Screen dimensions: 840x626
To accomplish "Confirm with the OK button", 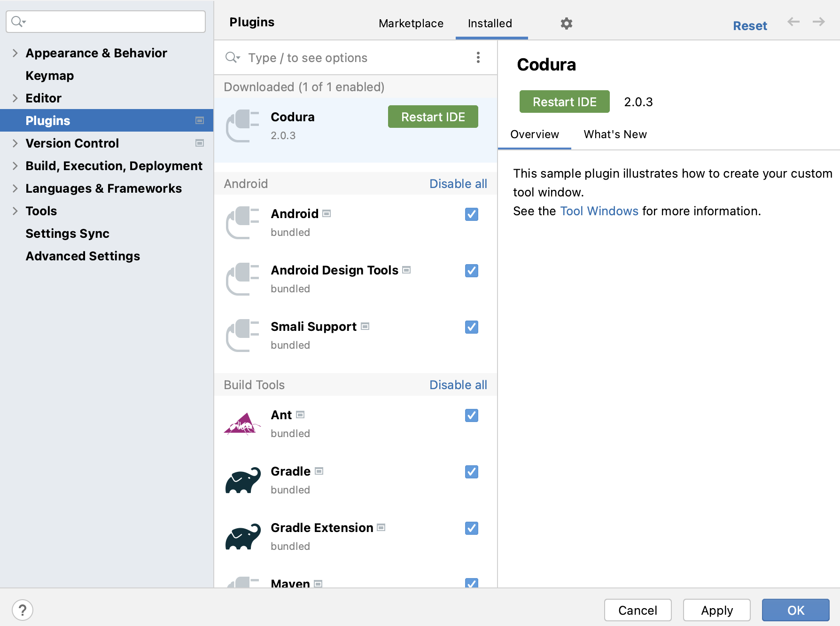I will pos(796,610).
